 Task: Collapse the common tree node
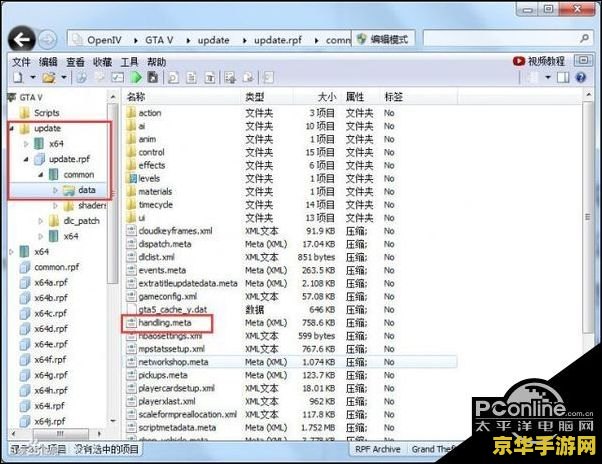click(41, 175)
